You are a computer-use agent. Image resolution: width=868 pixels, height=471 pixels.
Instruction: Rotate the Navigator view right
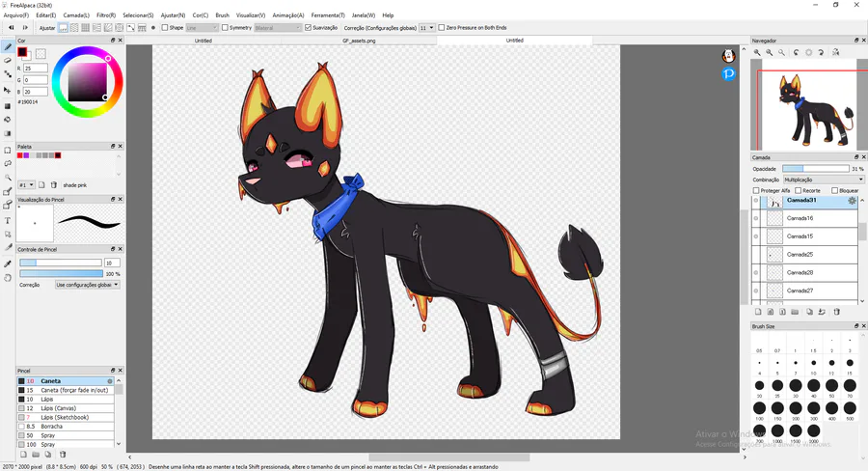[x=821, y=52]
